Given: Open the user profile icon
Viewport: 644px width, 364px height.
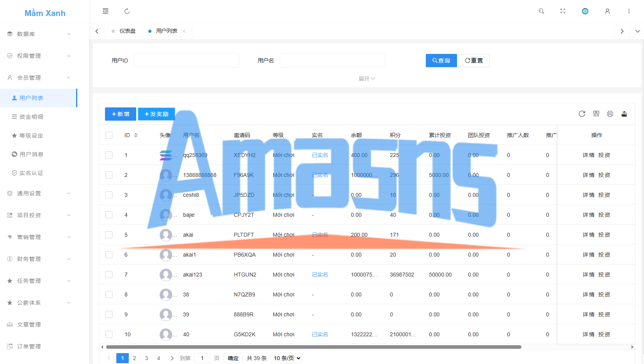Looking at the screenshot, I should [607, 11].
